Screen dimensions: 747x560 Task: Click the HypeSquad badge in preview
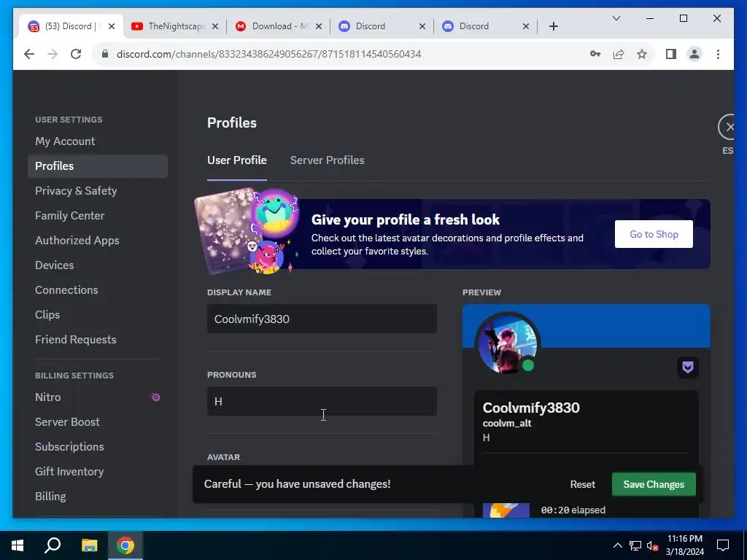[x=687, y=367]
